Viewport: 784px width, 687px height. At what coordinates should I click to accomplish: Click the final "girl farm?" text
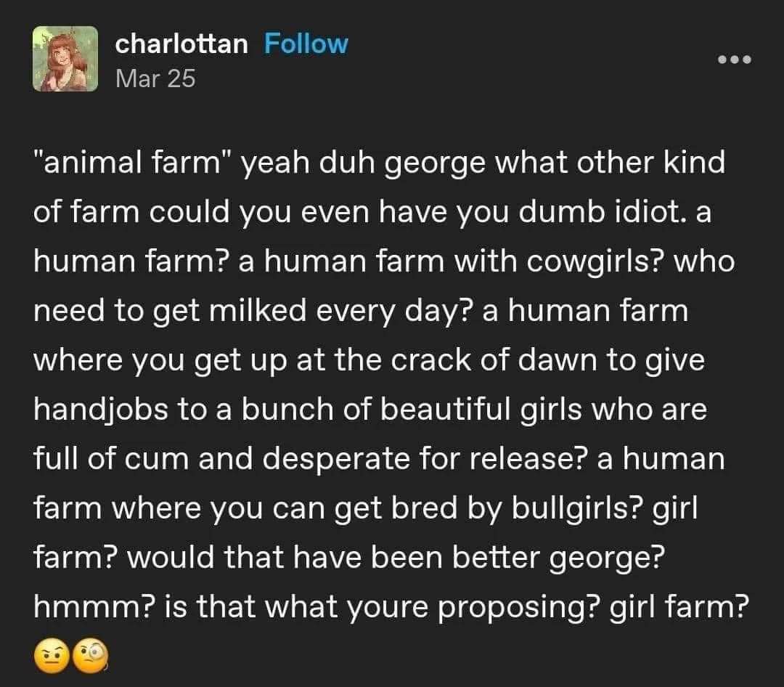click(x=677, y=608)
